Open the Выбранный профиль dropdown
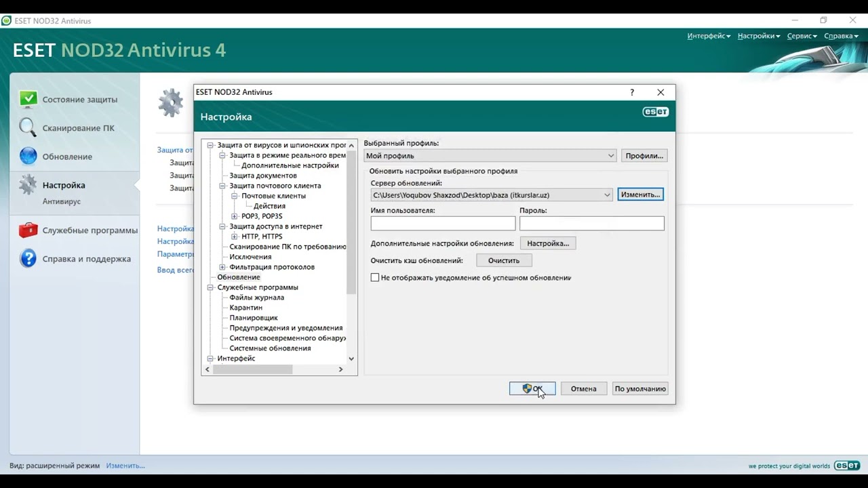This screenshot has height=488, width=868. click(490, 156)
